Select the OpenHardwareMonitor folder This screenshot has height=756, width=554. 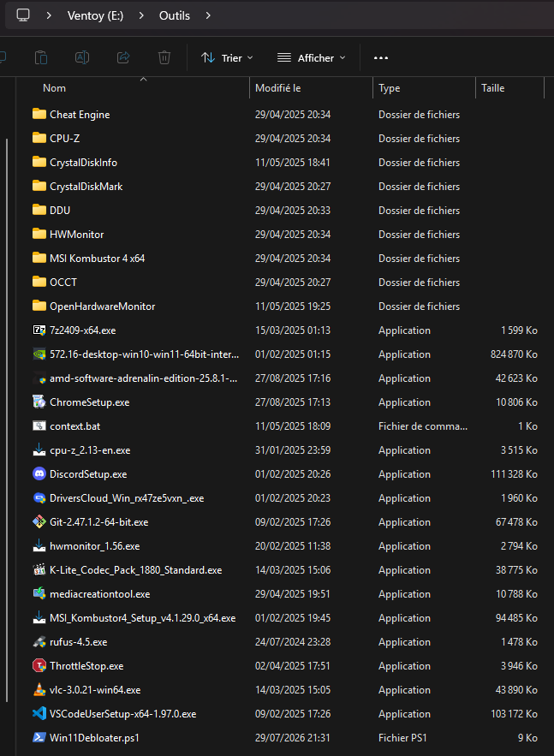pyautogui.click(x=102, y=307)
